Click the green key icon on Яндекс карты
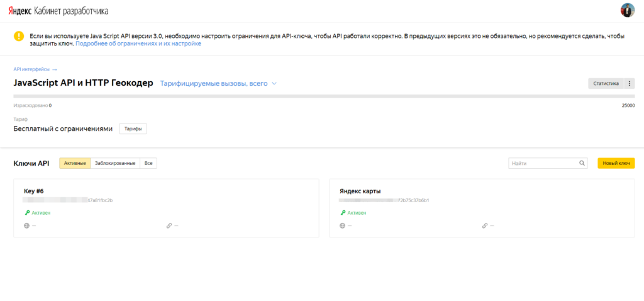Screen dimensions: 644x301 click(343, 213)
